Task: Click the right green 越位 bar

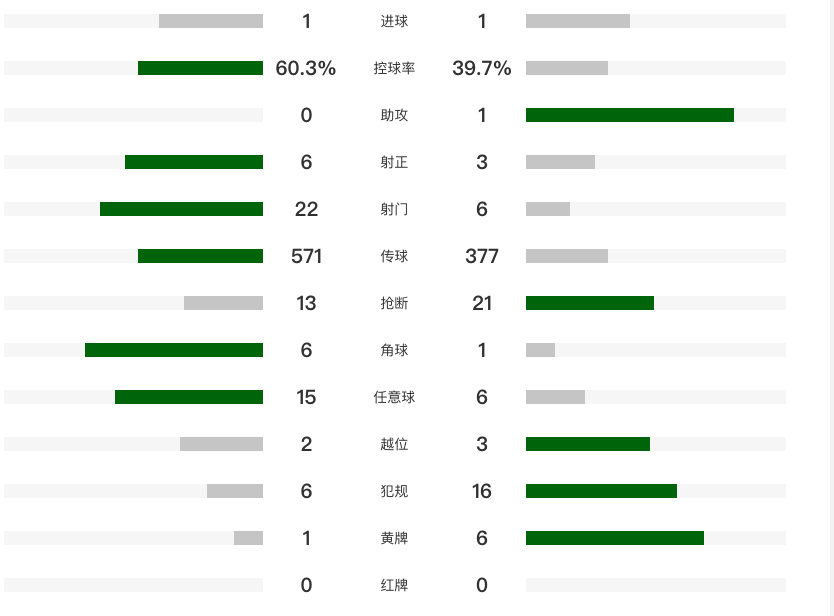Action: [588, 444]
